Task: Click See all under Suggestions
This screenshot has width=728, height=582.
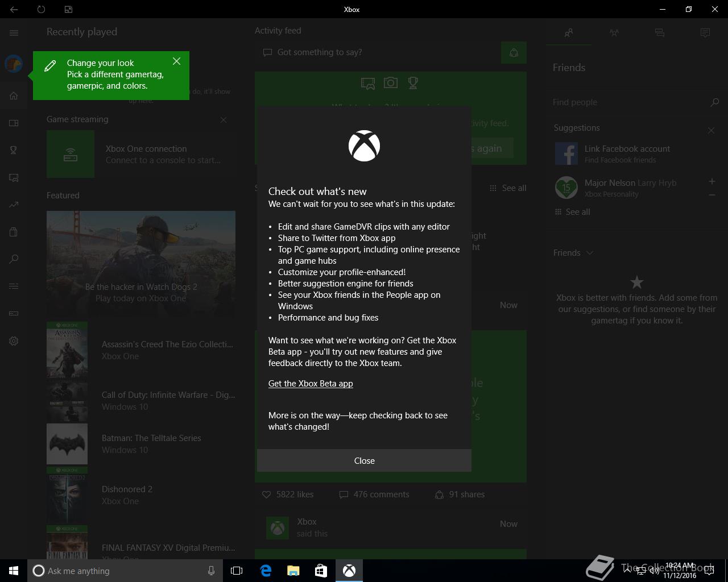Action: pyautogui.click(x=573, y=212)
